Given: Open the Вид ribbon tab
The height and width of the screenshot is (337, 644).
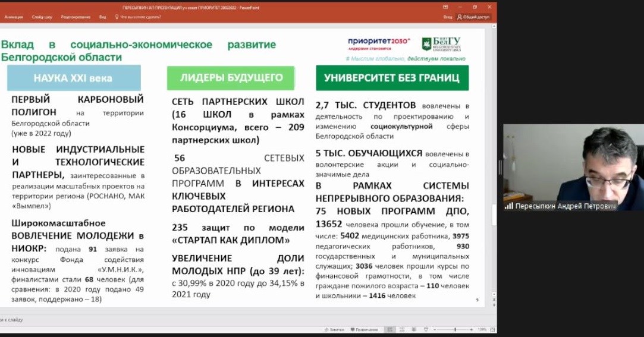Looking at the screenshot, I should click(103, 17).
